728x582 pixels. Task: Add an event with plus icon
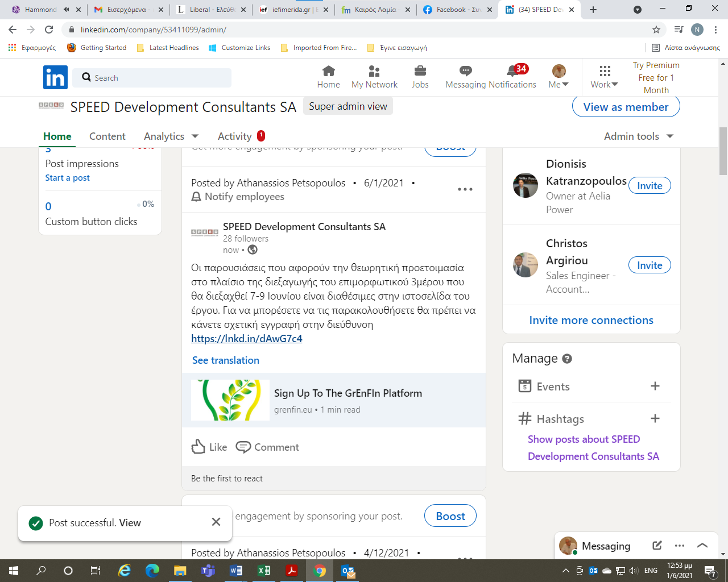pyautogui.click(x=655, y=386)
